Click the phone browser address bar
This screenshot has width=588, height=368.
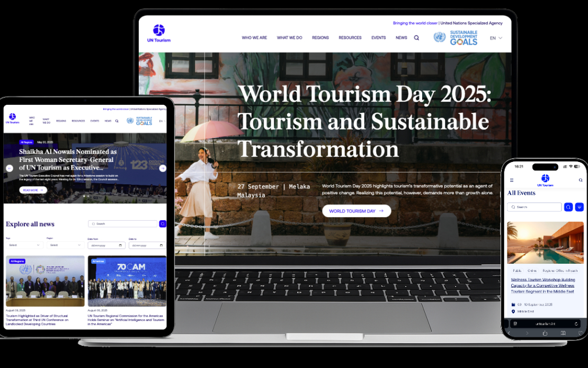545,324
